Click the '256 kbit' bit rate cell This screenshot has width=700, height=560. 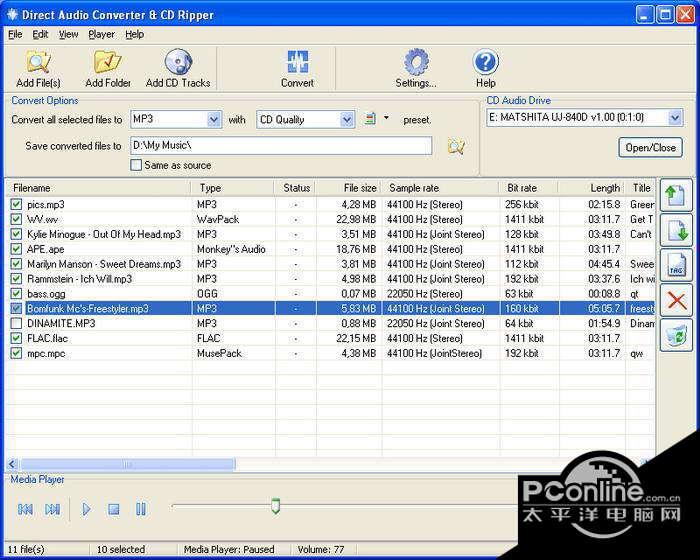(521, 205)
